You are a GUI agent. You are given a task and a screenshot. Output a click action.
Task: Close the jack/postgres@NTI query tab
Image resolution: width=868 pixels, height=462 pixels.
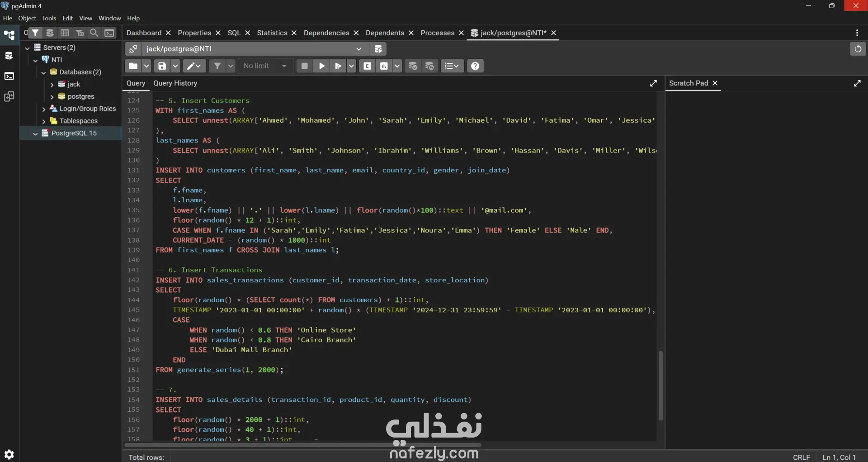point(553,33)
